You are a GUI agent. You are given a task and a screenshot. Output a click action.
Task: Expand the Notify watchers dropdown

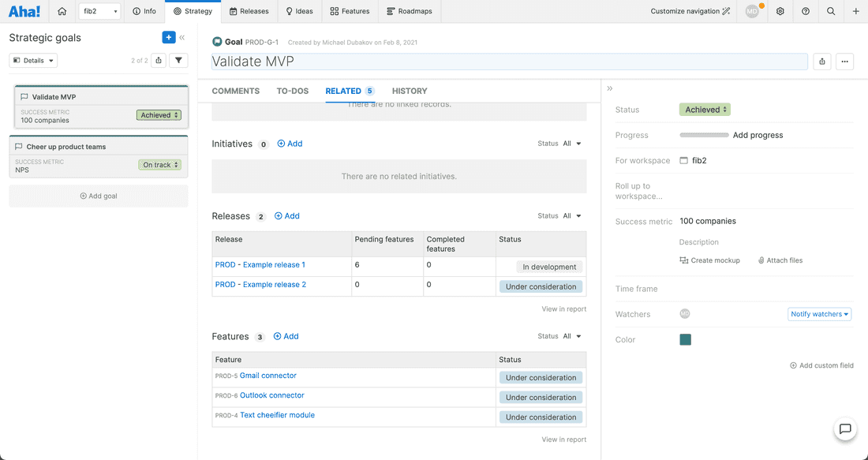point(820,314)
